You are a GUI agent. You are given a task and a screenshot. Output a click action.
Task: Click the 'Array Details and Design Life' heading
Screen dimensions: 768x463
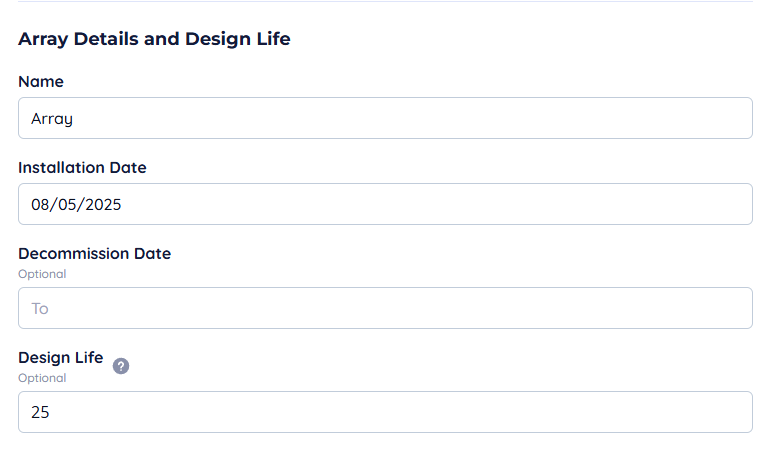(154, 39)
